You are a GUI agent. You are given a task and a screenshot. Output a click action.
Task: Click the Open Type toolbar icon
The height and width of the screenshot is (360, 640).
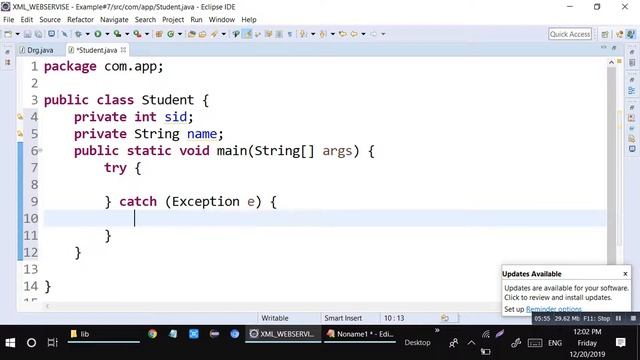191,34
